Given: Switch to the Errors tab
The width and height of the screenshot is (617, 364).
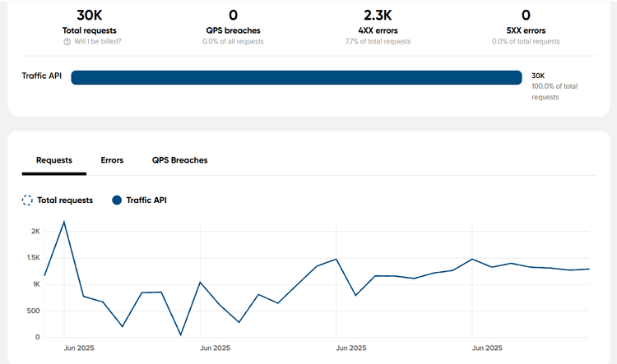Looking at the screenshot, I should (x=112, y=160).
